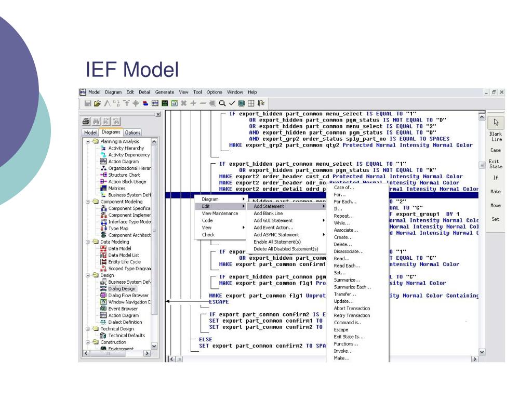Click the red and blue pills toolbar icon
The height and width of the screenshot is (399, 532).
tap(145, 103)
